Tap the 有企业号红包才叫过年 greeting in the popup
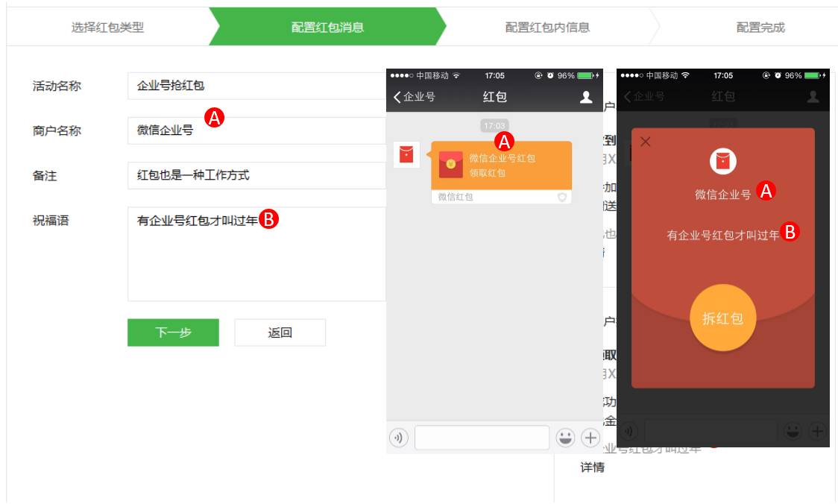This screenshot has width=838, height=504. pos(723,235)
